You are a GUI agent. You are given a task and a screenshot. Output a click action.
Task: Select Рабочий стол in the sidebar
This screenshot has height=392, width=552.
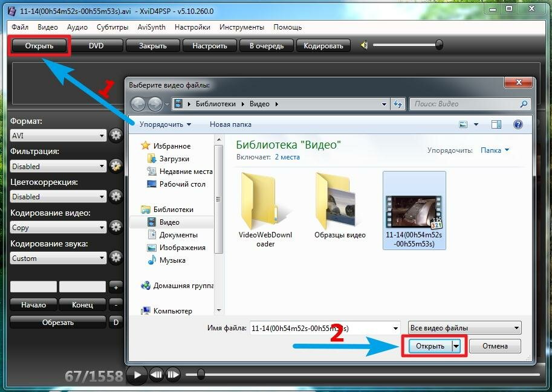pos(182,184)
